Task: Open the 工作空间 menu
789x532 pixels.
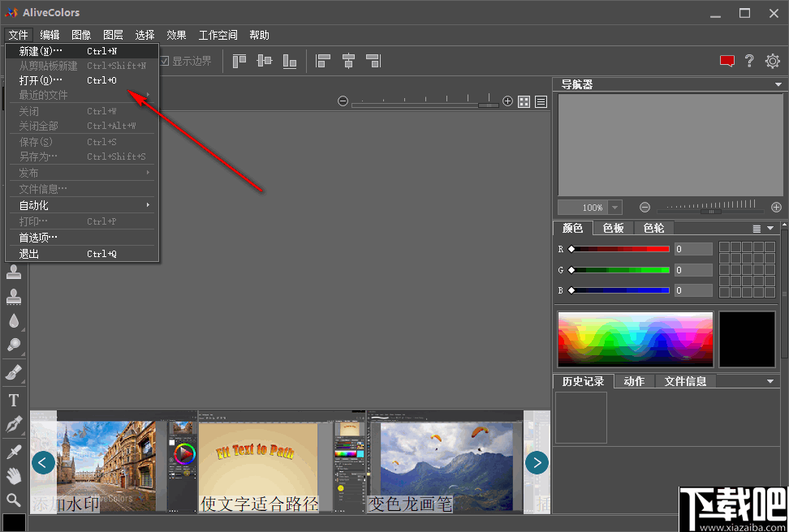Action: [x=218, y=35]
